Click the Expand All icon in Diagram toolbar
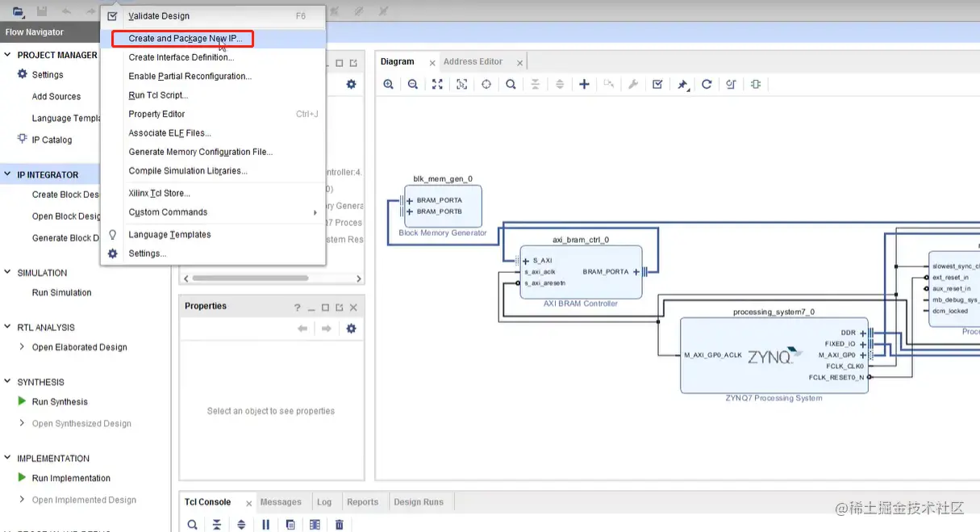The image size is (980, 532). coord(560,84)
